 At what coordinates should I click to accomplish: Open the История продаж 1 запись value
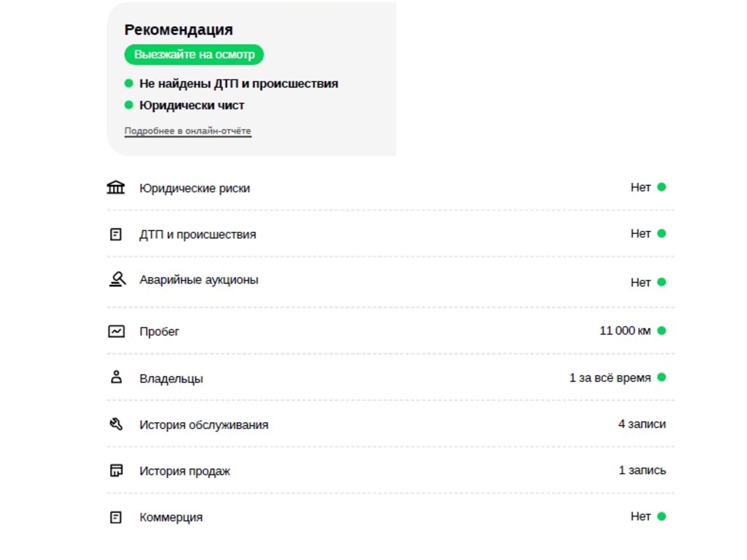[x=642, y=470]
